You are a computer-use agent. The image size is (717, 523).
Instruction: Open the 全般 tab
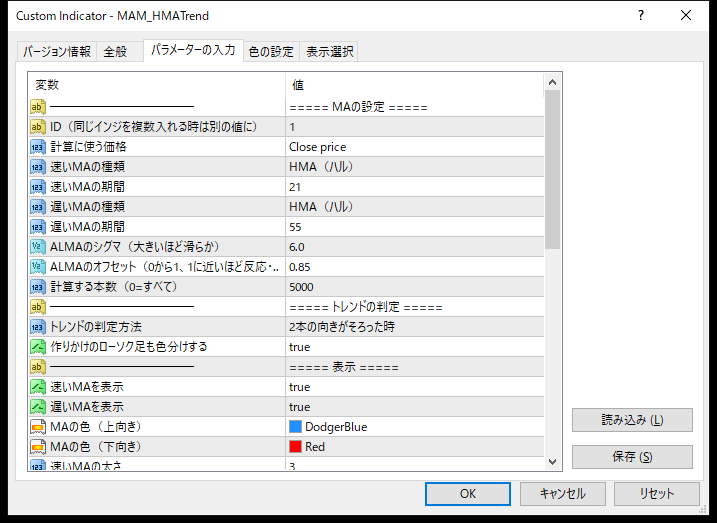click(120, 51)
